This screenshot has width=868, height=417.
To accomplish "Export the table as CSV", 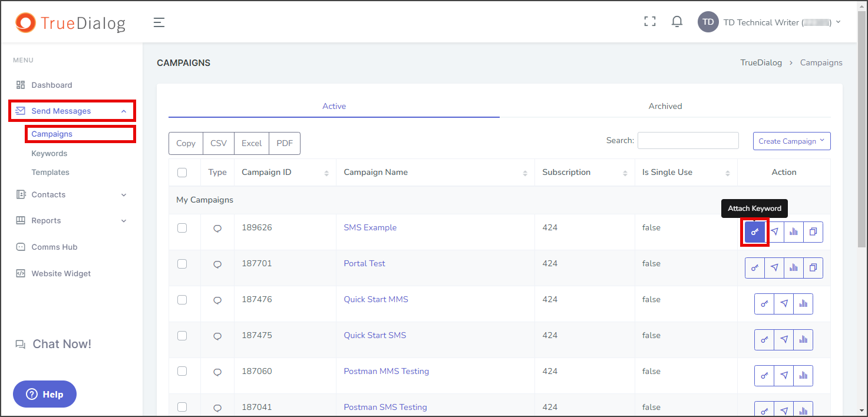I will pos(219,143).
